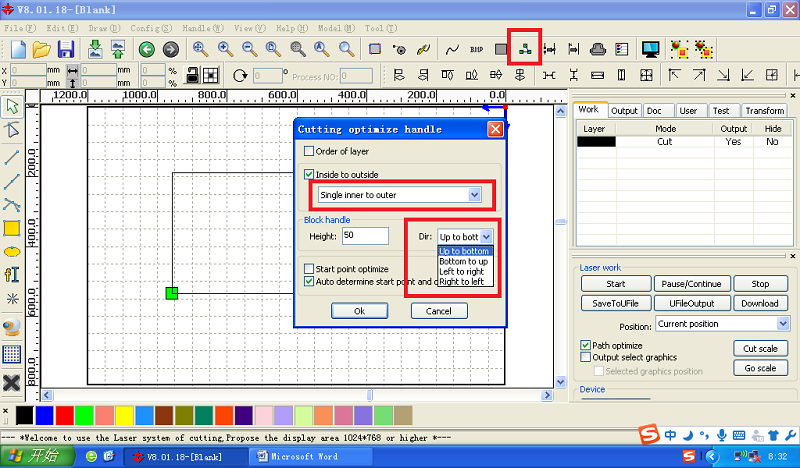Viewport: 800px width, 468px height.
Task: Toggle the lock aspect ratio icon
Action: [x=192, y=76]
